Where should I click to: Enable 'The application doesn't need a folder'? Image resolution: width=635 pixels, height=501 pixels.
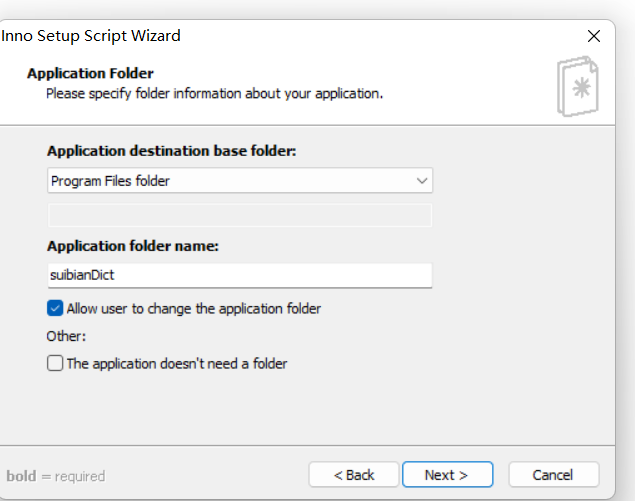click(55, 363)
